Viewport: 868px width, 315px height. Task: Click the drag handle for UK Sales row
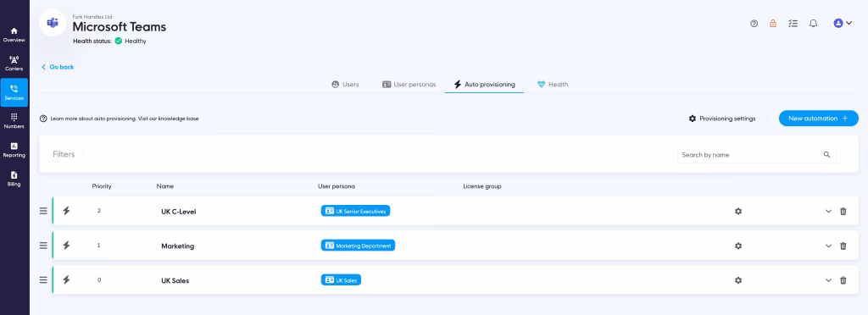point(43,280)
